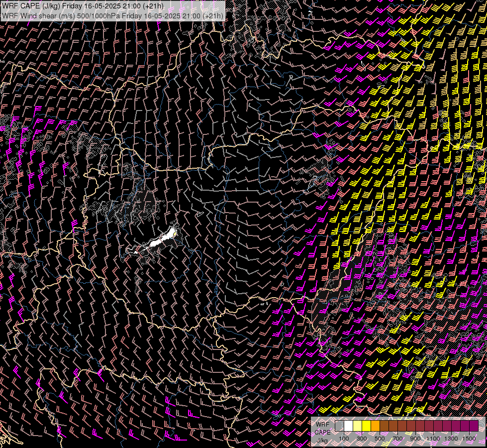Click the white CAPE legend swatch
The width and height of the screenshot is (487, 448).
tap(349, 426)
